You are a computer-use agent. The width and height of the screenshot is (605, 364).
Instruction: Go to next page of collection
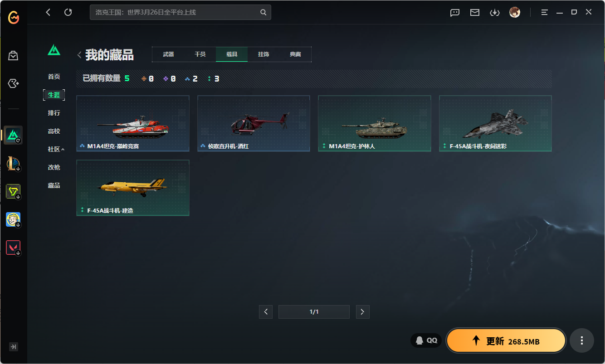coord(362,312)
